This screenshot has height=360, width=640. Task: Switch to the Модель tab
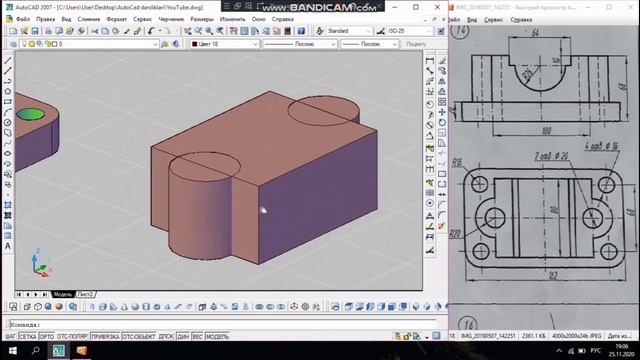pos(62,294)
